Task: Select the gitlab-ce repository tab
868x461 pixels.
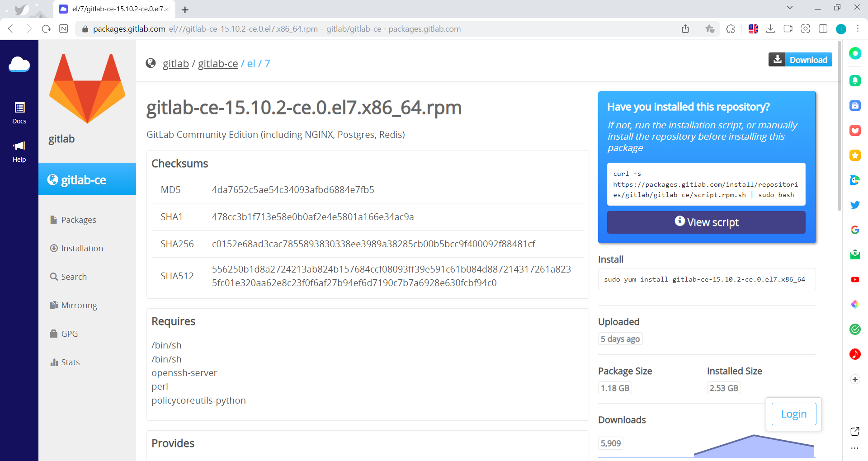Action: tap(87, 179)
